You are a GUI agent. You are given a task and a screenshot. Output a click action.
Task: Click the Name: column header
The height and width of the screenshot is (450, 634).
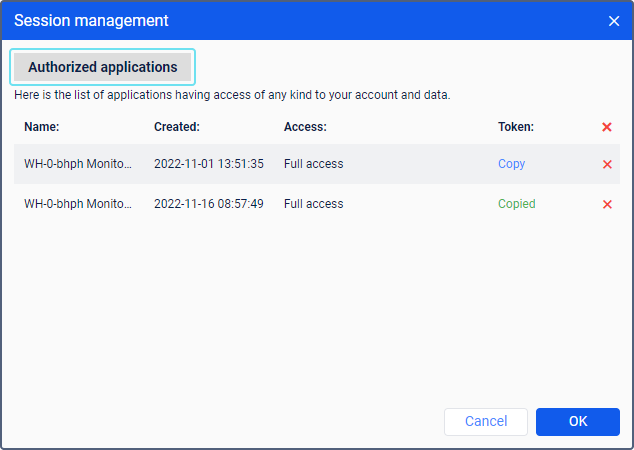coord(42,127)
